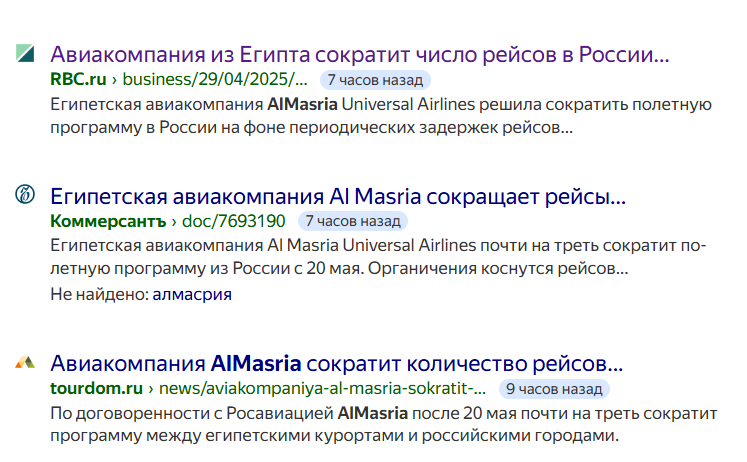Click Kommersant result's '7 часов назад' badge

(x=353, y=221)
